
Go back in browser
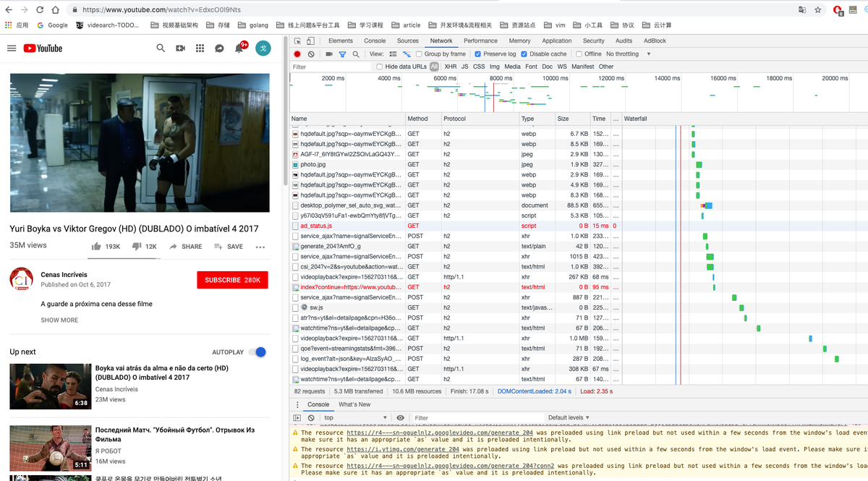pyautogui.click(x=10, y=10)
